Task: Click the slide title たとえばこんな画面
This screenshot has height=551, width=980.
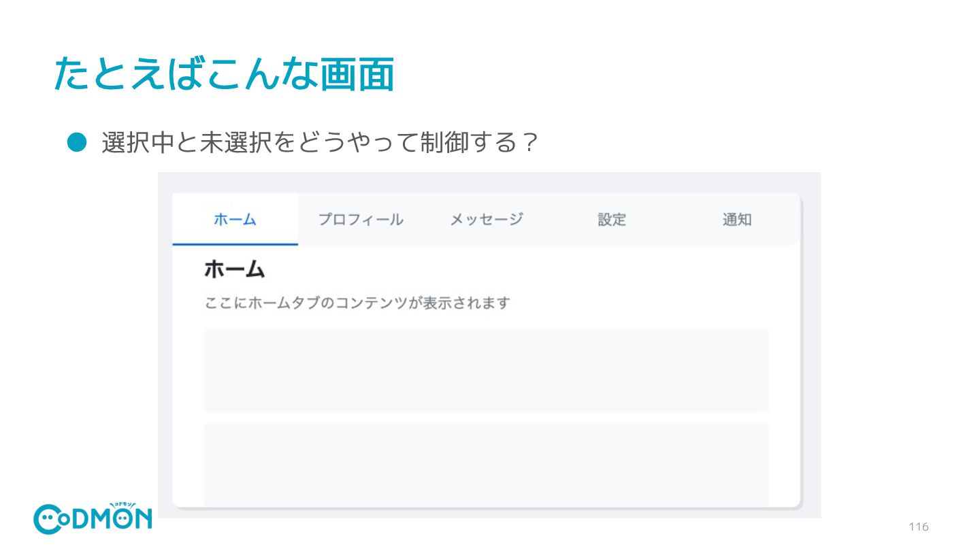Action: point(224,73)
